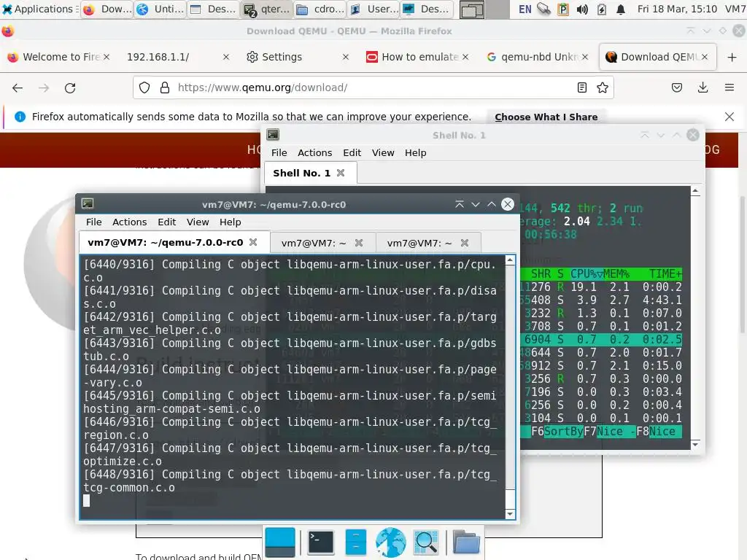
Task: Open Firefox hamburger menu
Action: click(x=729, y=87)
